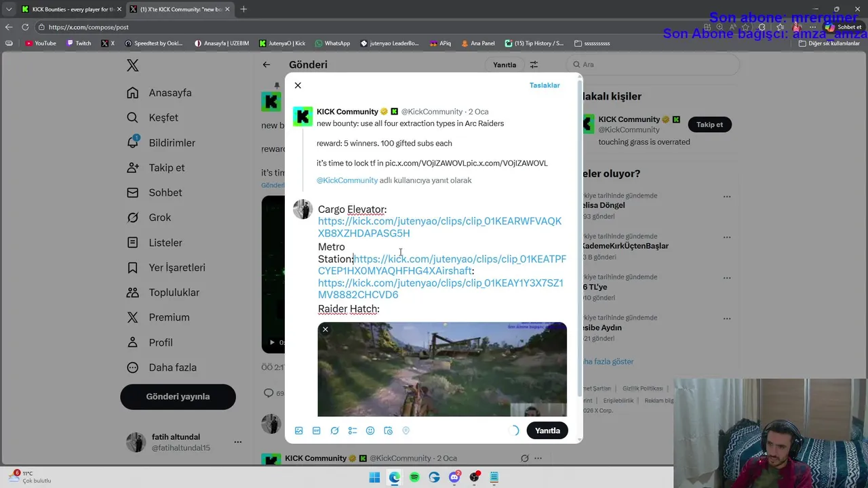Open Bildirimler notifications

point(161,143)
